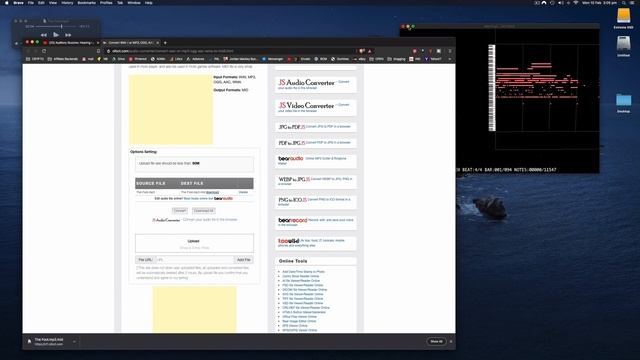Click the Download All button
Image resolution: width=640 pixels, height=360 pixels.
203,211
